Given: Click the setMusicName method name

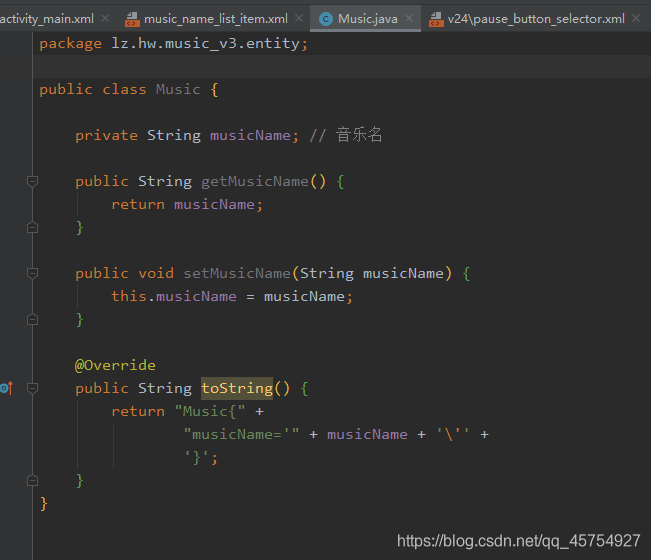Looking at the screenshot, I should (237, 274).
